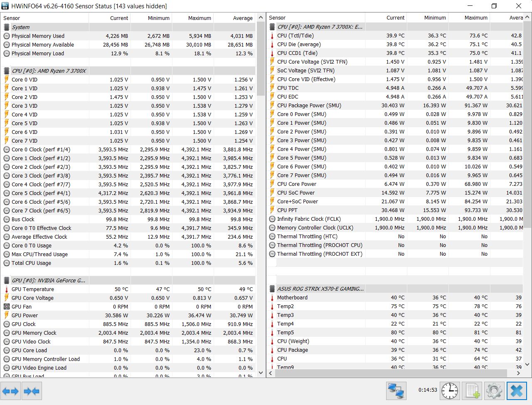The image size is (532, 405).
Task: Click the Motherboard temperature thermometer icon
Action: [x=272, y=297]
